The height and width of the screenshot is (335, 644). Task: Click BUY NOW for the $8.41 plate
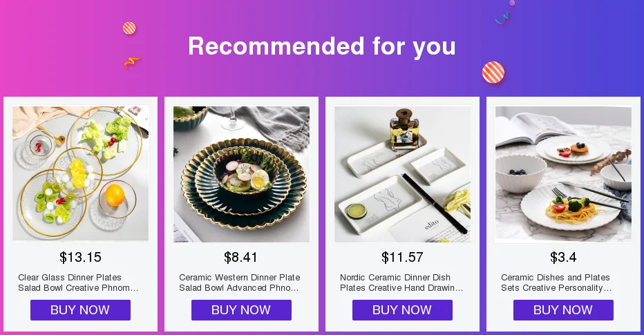tap(242, 310)
